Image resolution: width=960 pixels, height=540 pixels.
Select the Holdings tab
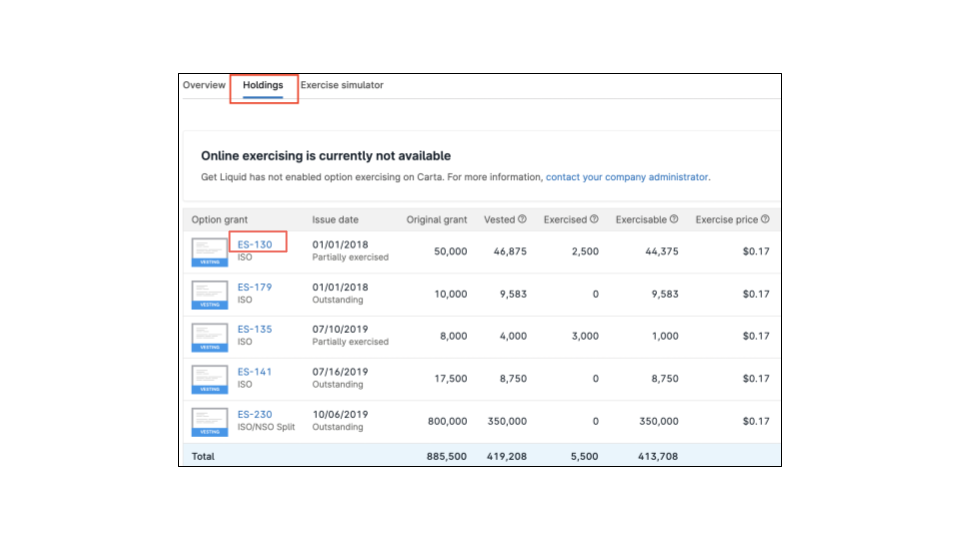263,85
